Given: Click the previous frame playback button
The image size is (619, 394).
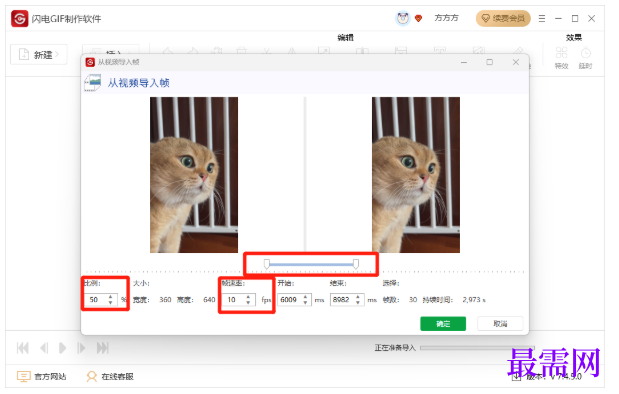Looking at the screenshot, I should (44, 348).
